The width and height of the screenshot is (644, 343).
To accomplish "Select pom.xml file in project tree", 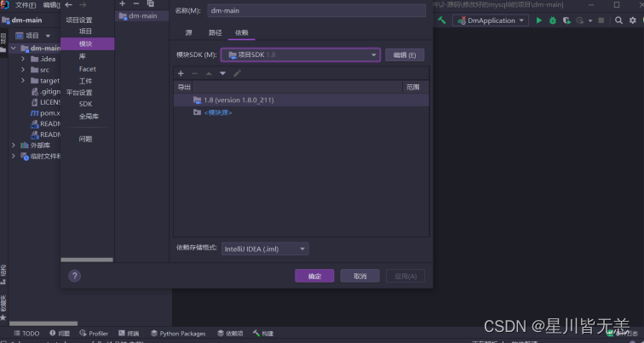I will coord(45,113).
